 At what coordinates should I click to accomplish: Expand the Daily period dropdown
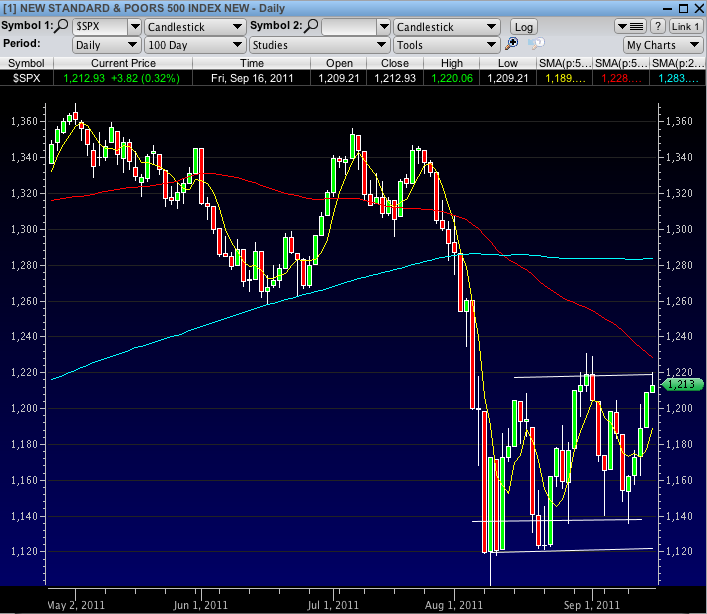coord(107,45)
